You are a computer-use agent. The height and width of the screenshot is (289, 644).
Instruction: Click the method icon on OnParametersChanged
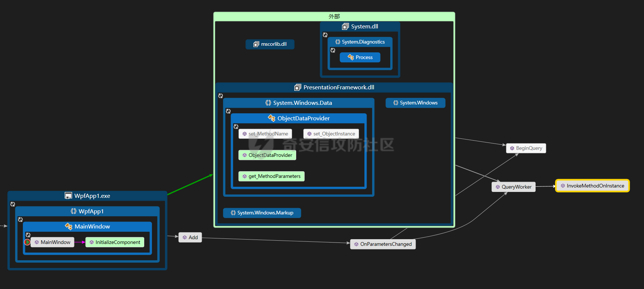356,244
